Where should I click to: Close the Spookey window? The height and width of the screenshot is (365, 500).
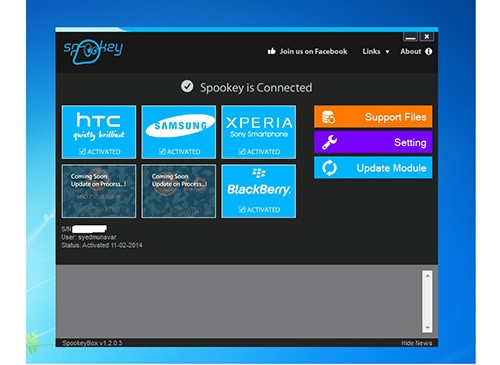(427, 37)
